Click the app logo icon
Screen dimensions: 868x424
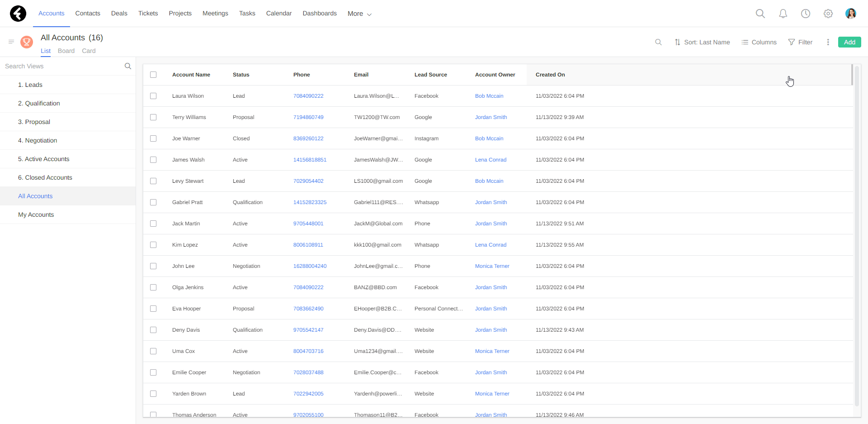tap(18, 14)
